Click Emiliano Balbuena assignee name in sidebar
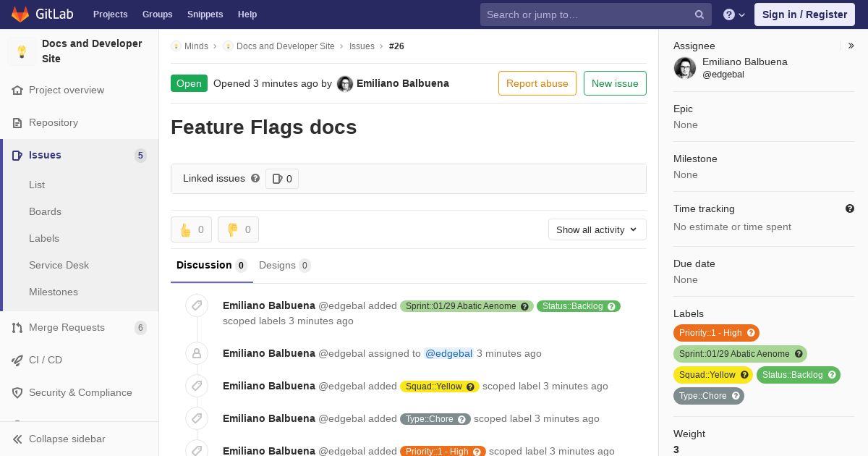Viewport: 868px width, 456px height. point(745,62)
